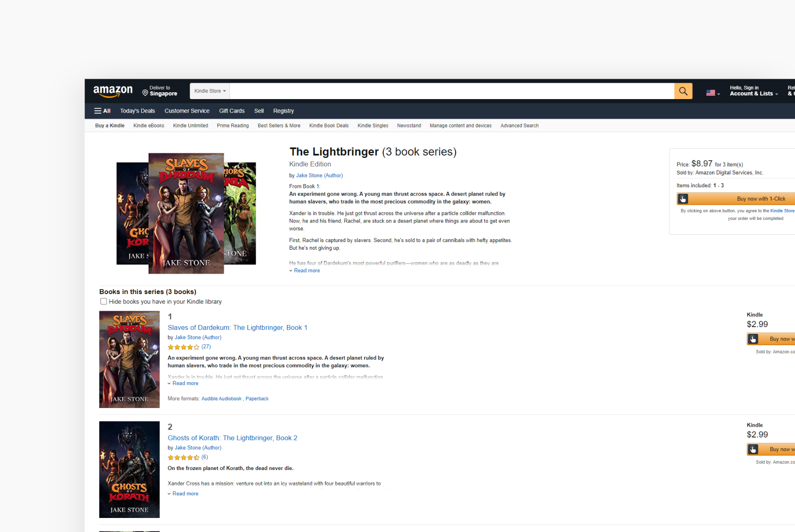The height and width of the screenshot is (532, 795).
Task: Go to Buy a Kindle tab
Action: point(109,126)
